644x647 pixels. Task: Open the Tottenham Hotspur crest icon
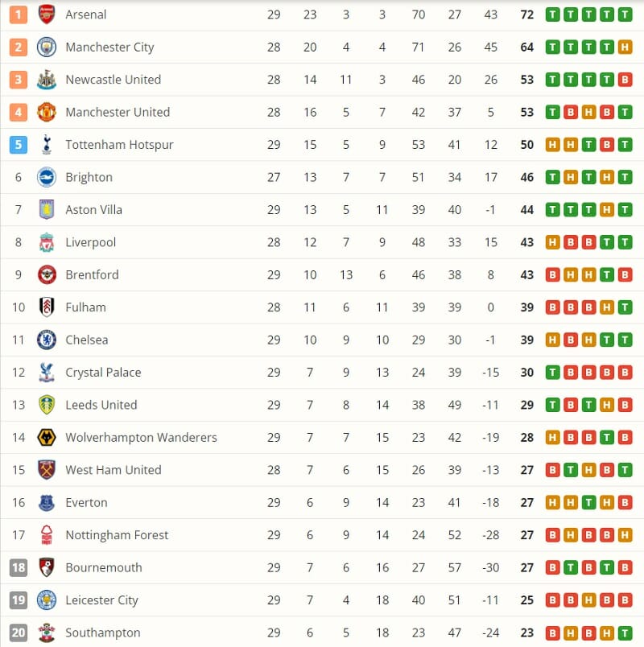[x=47, y=145]
